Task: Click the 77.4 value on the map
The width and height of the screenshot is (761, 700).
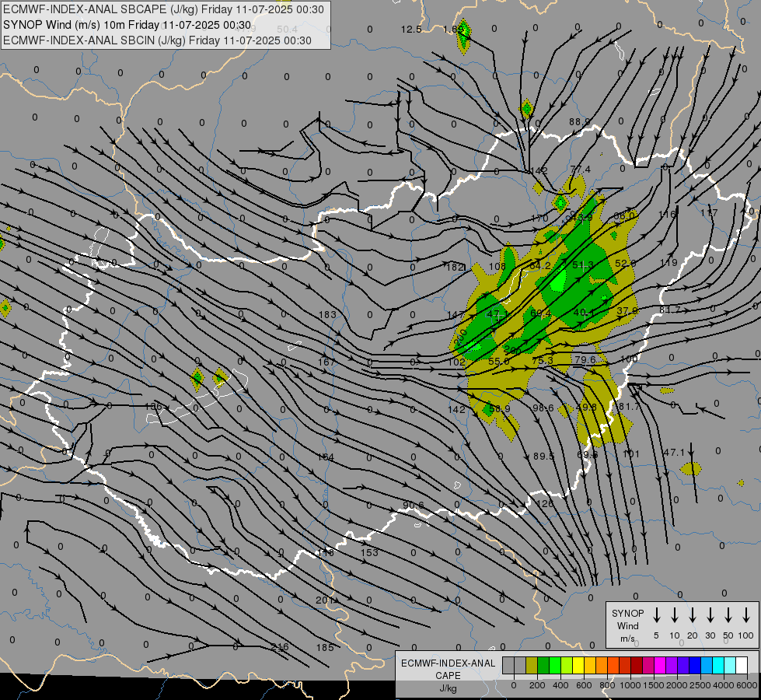Action: pyautogui.click(x=581, y=170)
